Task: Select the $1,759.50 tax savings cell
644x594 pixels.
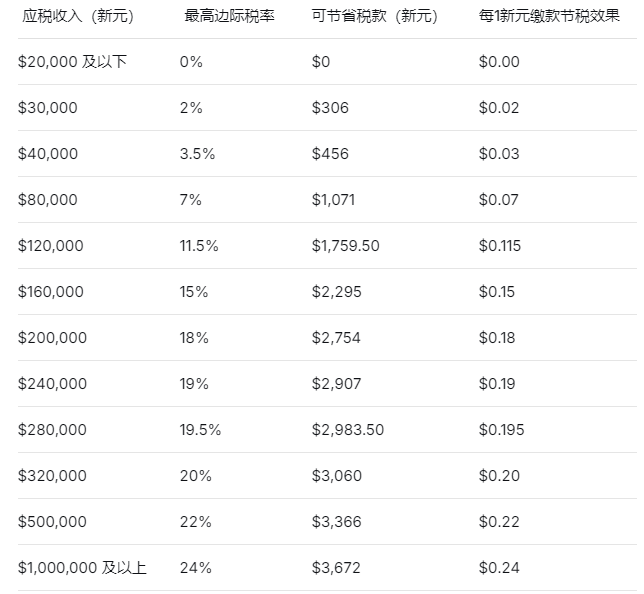Action: 346,246
